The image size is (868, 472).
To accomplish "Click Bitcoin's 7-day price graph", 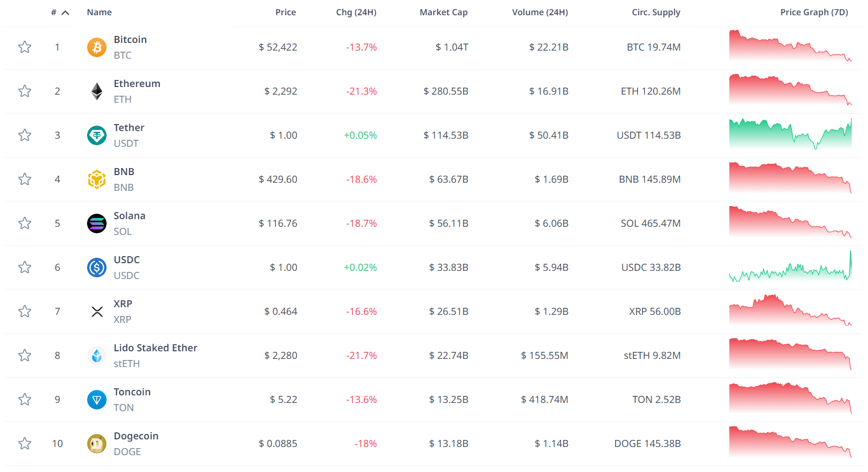I will coord(790,47).
